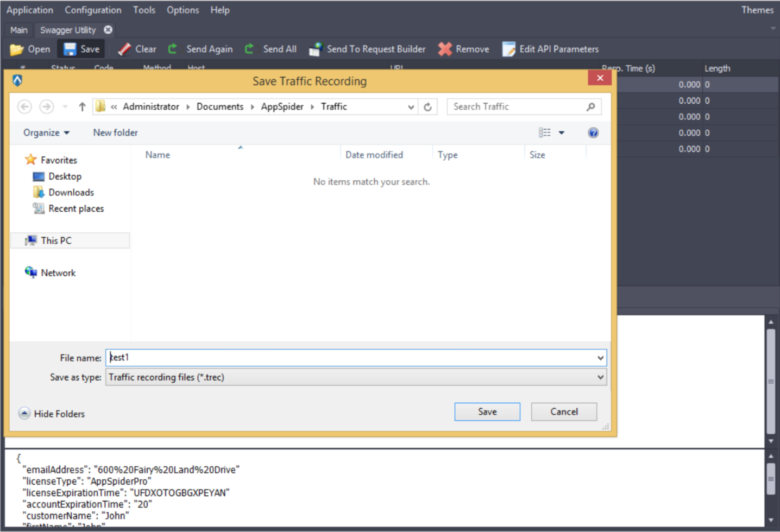Open the Themes menu

click(757, 10)
